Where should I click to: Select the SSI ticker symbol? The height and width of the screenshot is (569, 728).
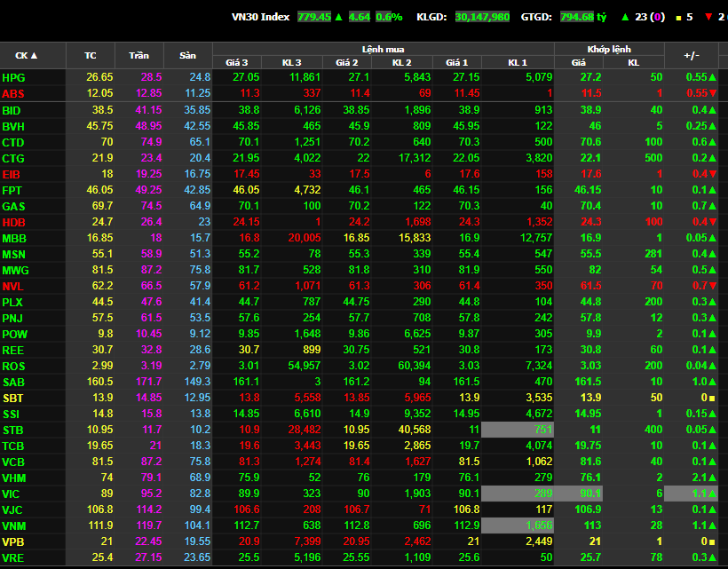[x=12, y=414]
